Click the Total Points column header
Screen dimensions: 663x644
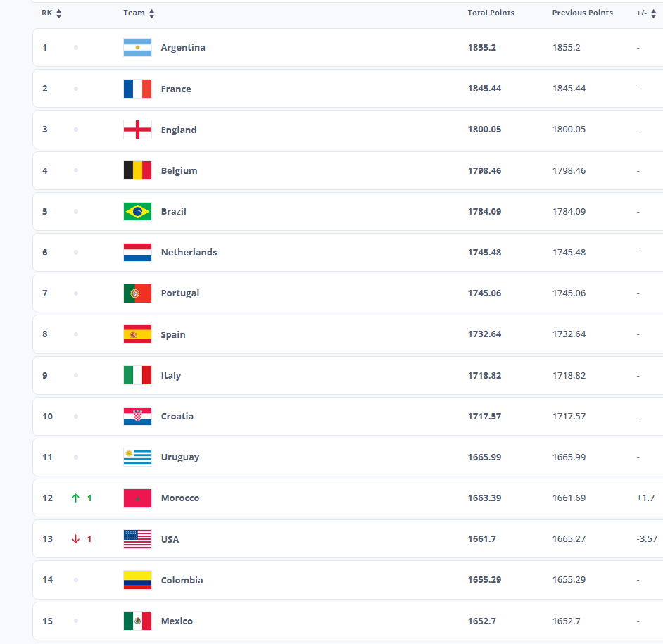coord(491,13)
